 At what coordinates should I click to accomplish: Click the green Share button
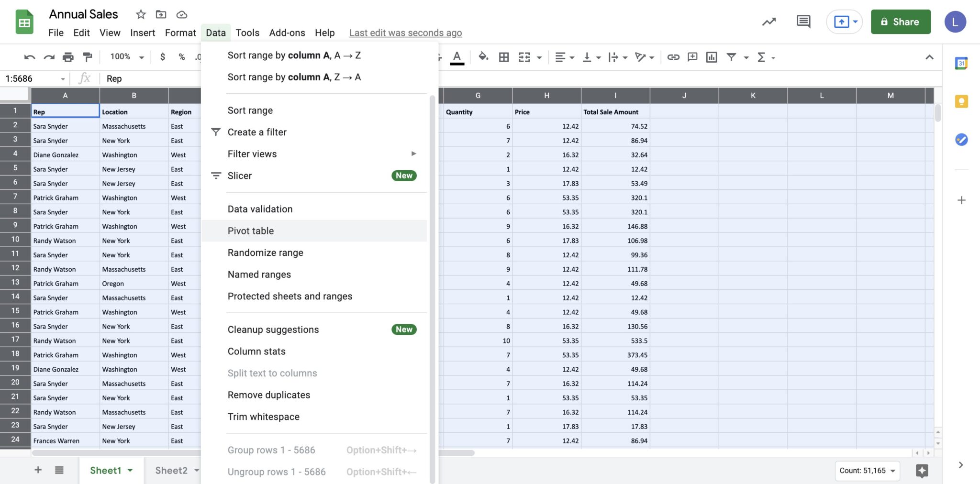(x=901, y=22)
